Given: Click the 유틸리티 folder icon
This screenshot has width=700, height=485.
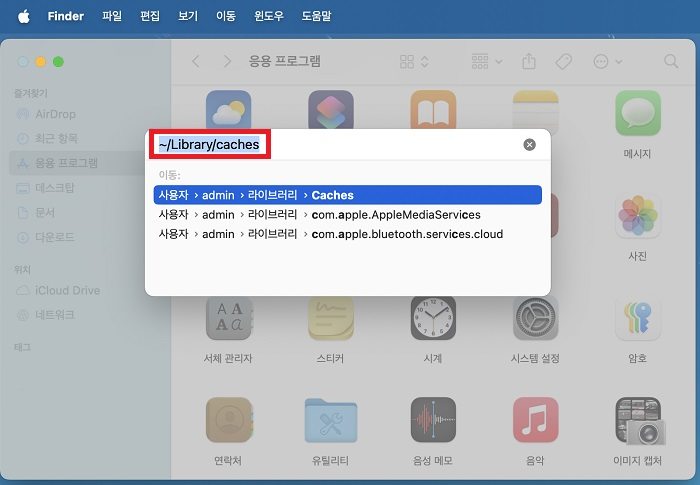Looking at the screenshot, I should pos(331,420).
